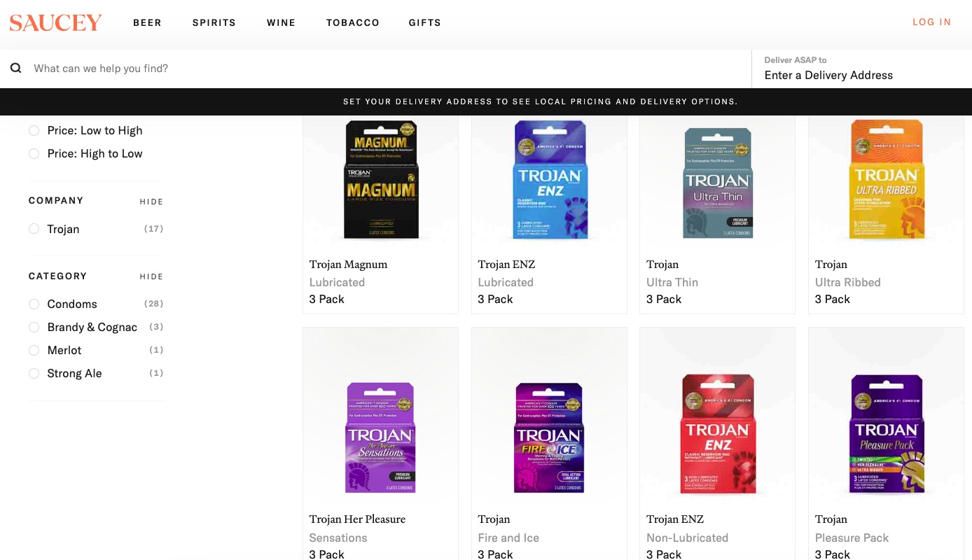This screenshot has height=560, width=972.
Task: Open Her Pleasure Sensations product image
Action: pyautogui.click(x=381, y=437)
